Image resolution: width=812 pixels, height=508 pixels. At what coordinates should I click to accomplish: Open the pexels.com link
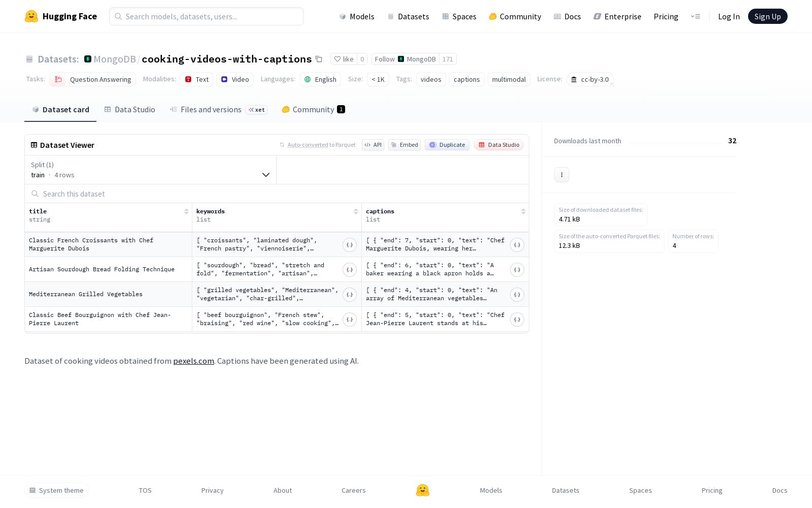(193, 361)
